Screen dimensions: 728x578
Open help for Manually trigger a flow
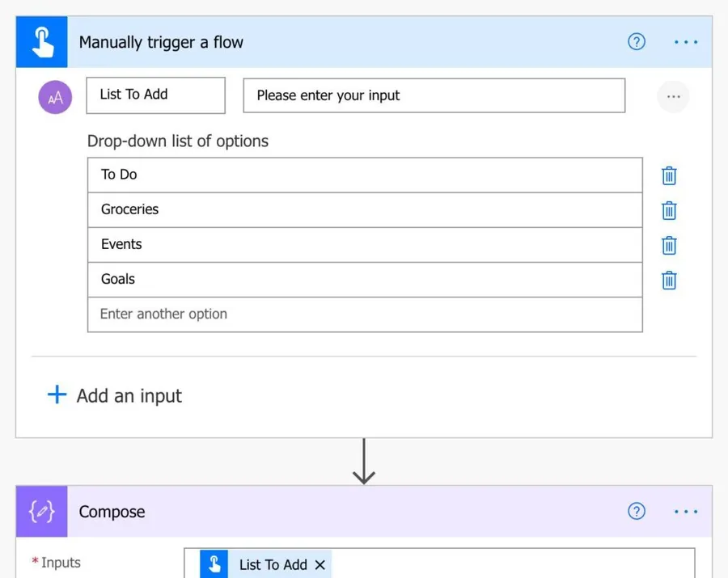point(637,42)
